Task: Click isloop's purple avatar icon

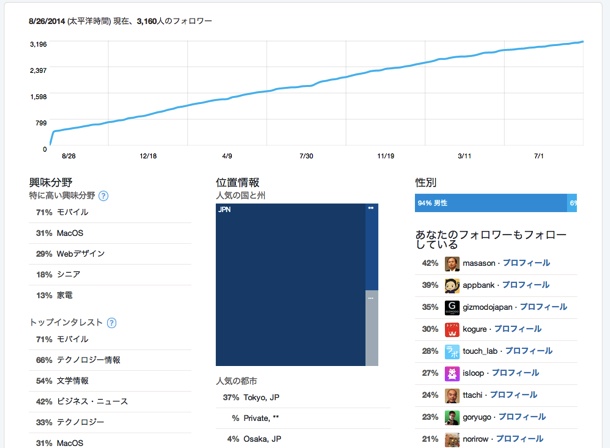Action: 452,373
